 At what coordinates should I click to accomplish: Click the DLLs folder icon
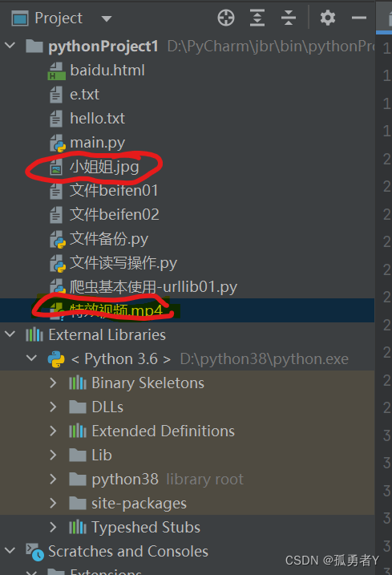click(x=78, y=407)
